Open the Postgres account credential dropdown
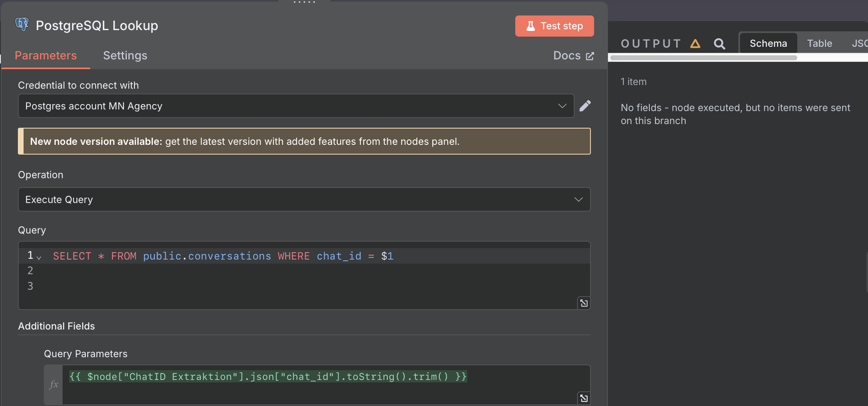Screen dimensions: 868x406 (296, 106)
